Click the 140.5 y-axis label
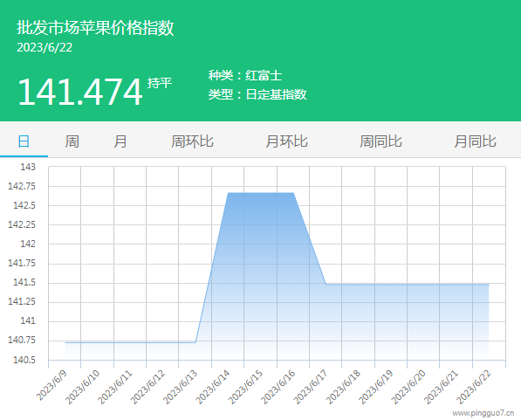The width and height of the screenshot is (521, 420). (x=24, y=360)
